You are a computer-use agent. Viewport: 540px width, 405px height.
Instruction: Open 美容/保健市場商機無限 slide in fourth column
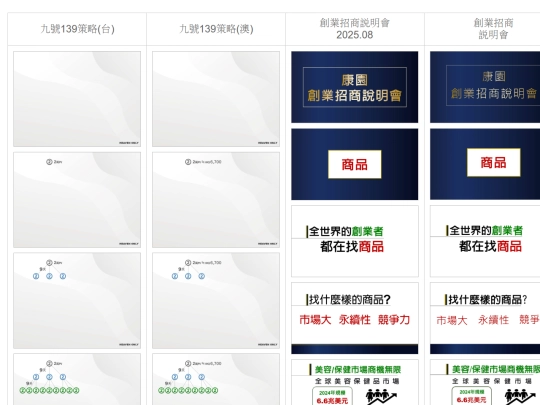click(x=485, y=382)
